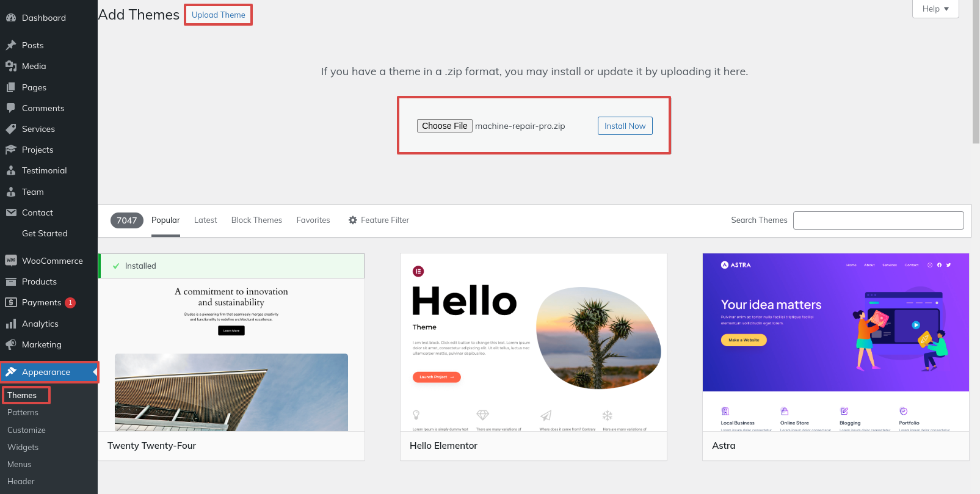Click the Analytics bar chart icon
980x494 pixels.
[11, 324]
